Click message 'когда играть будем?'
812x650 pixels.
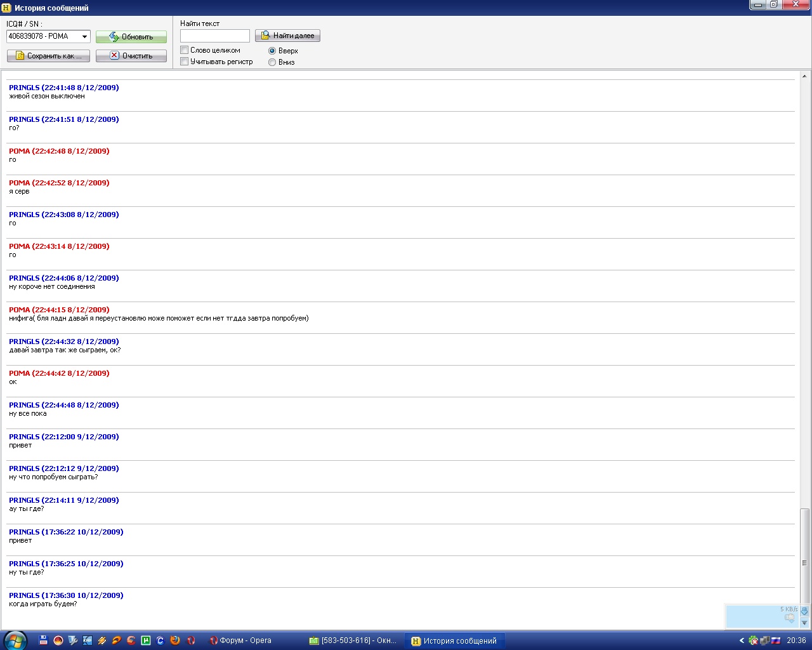(x=43, y=604)
